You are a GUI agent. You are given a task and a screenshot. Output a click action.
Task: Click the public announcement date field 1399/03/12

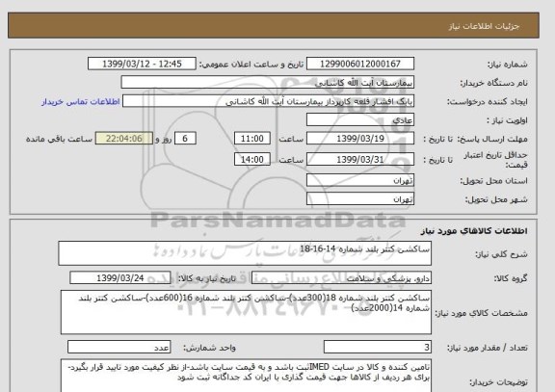click(142, 64)
